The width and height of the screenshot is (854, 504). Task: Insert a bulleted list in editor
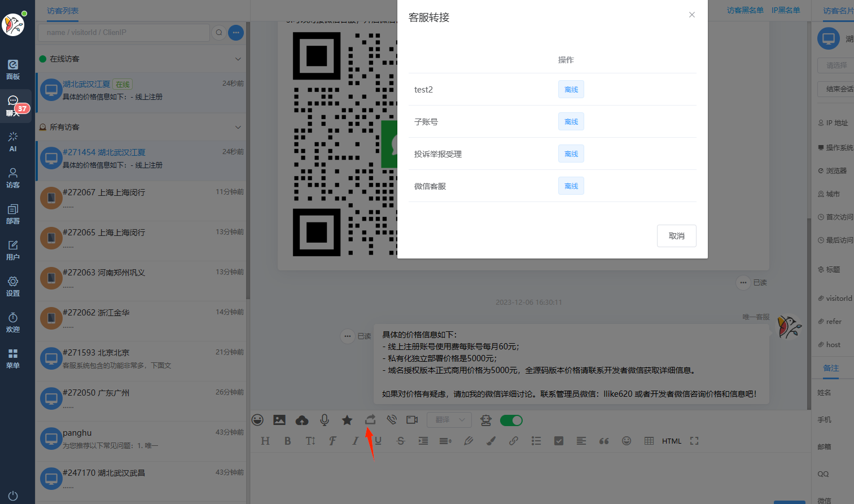pos(536,441)
